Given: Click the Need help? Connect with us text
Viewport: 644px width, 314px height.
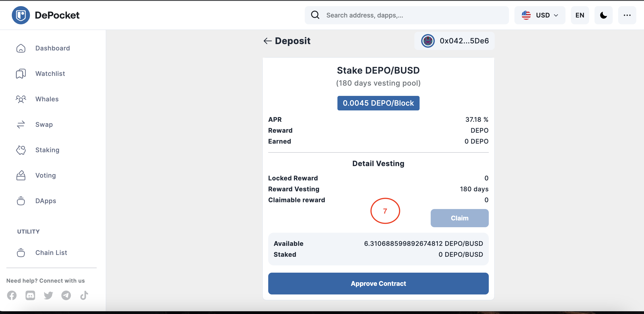Looking at the screenshot, I should tap(46, 281).
